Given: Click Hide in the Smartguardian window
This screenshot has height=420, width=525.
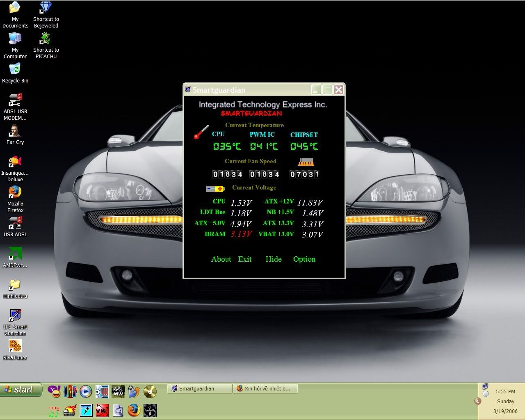Looking at the screenshot, I should (x=274, y=259).
